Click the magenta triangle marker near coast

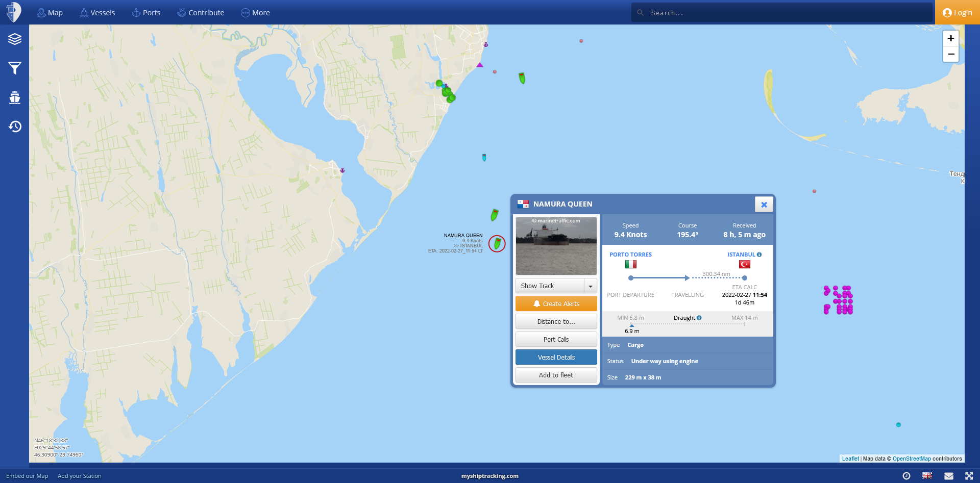[480, 65]
